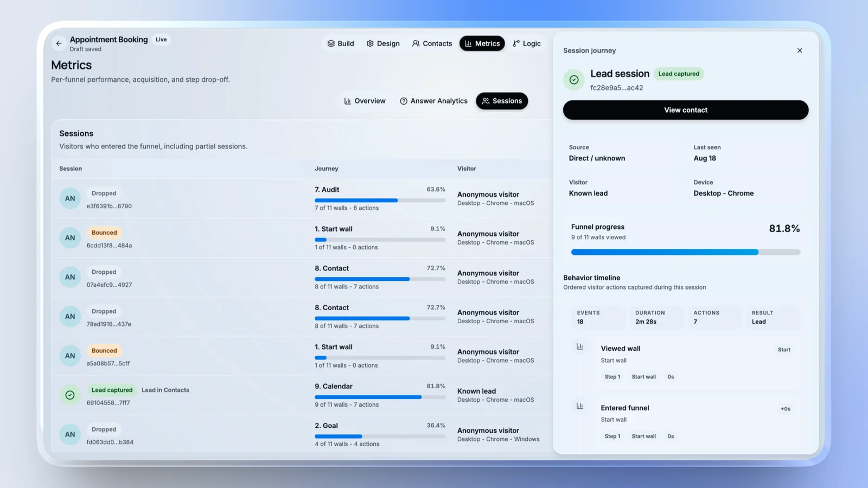Click the check icon for session 69104558...7ff7

tap(70, 395)
